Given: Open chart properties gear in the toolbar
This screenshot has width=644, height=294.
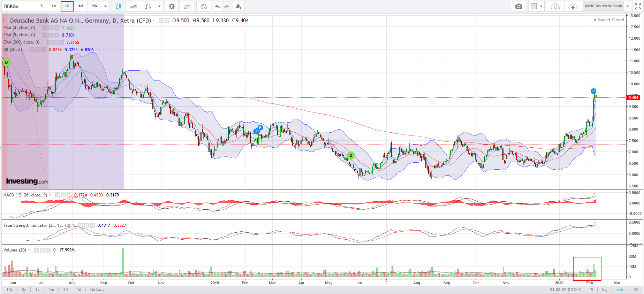Looking at the screenshot, I should click(x=172, y=6).
